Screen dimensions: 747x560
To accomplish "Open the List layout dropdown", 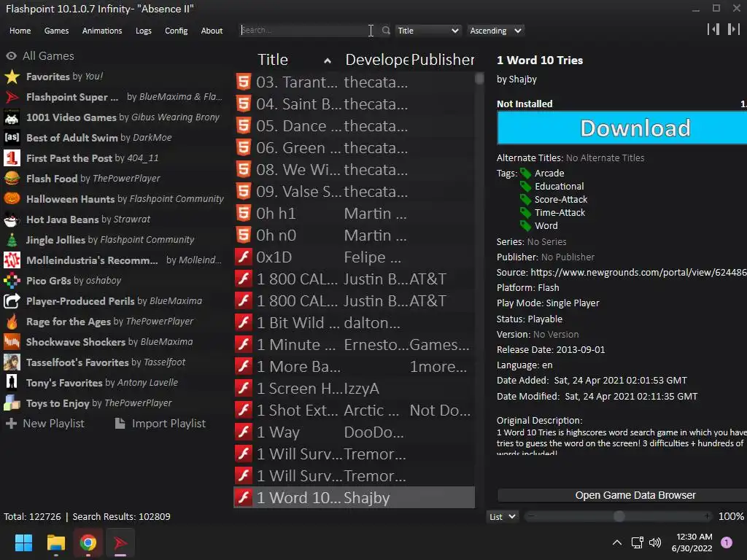I will (502, 517).
